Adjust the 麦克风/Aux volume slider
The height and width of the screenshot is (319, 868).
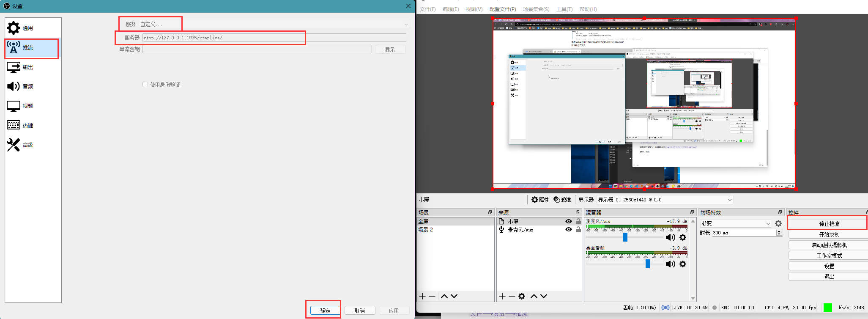625,237
